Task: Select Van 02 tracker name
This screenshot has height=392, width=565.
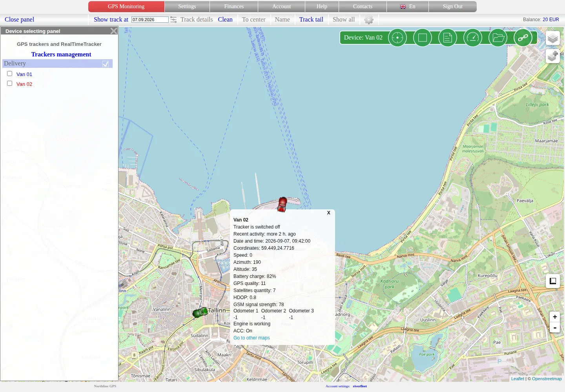Action: point(24,84)
